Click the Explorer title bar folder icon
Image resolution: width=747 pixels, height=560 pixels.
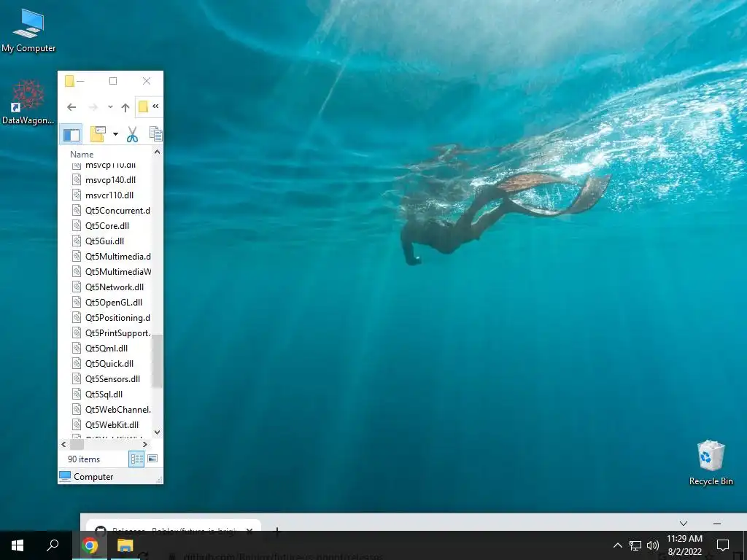pos(69,81)
